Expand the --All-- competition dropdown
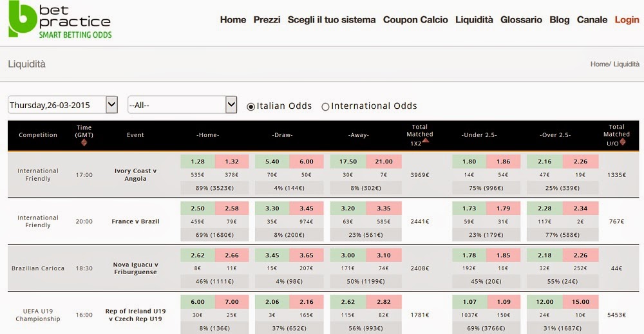Viewport: 644px width, 334px height. [x=182, y=105]
